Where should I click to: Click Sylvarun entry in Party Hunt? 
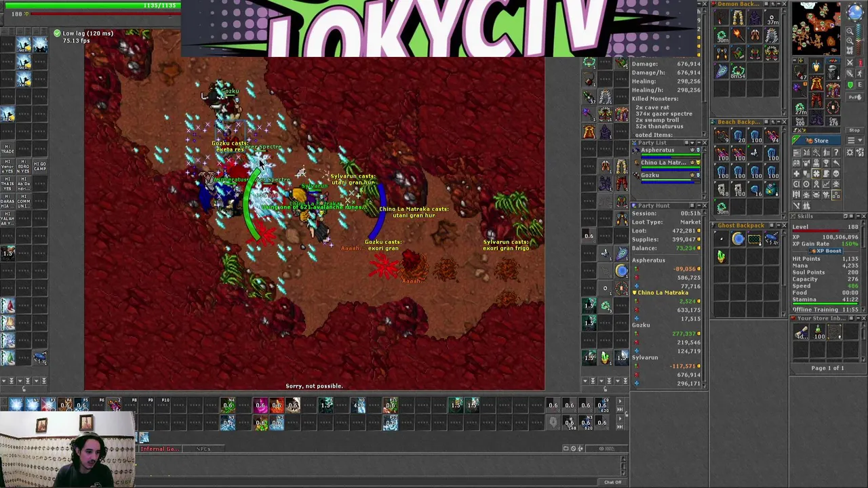click(x=645, y=358)
